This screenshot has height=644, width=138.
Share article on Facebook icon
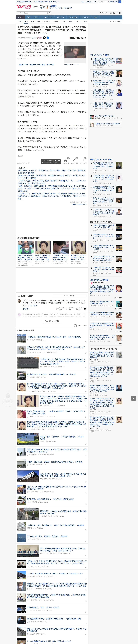tap(48, 38)
